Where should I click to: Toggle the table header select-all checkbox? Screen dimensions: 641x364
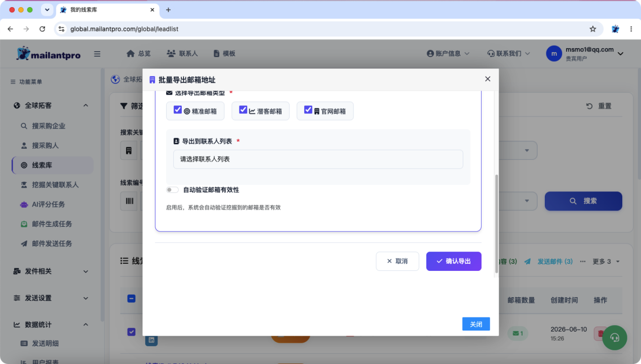[131, 299]
